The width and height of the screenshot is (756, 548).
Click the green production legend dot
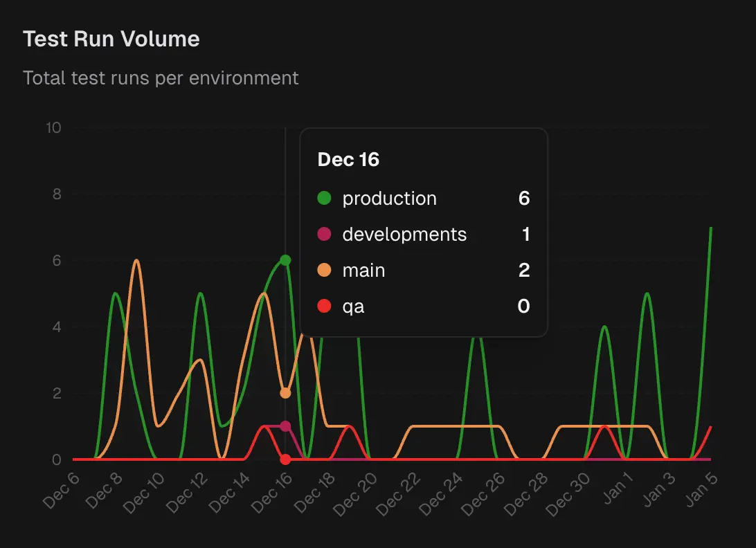[323, 199]
